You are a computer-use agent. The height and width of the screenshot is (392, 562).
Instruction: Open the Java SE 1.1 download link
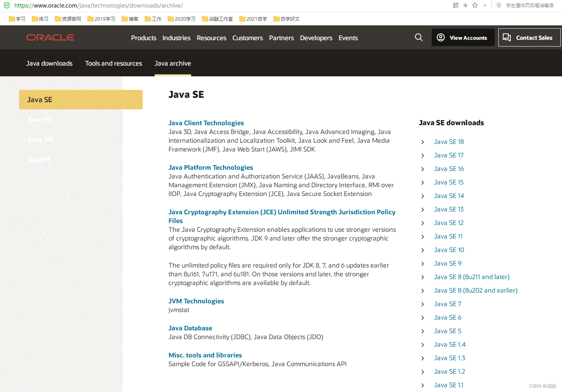449,385
